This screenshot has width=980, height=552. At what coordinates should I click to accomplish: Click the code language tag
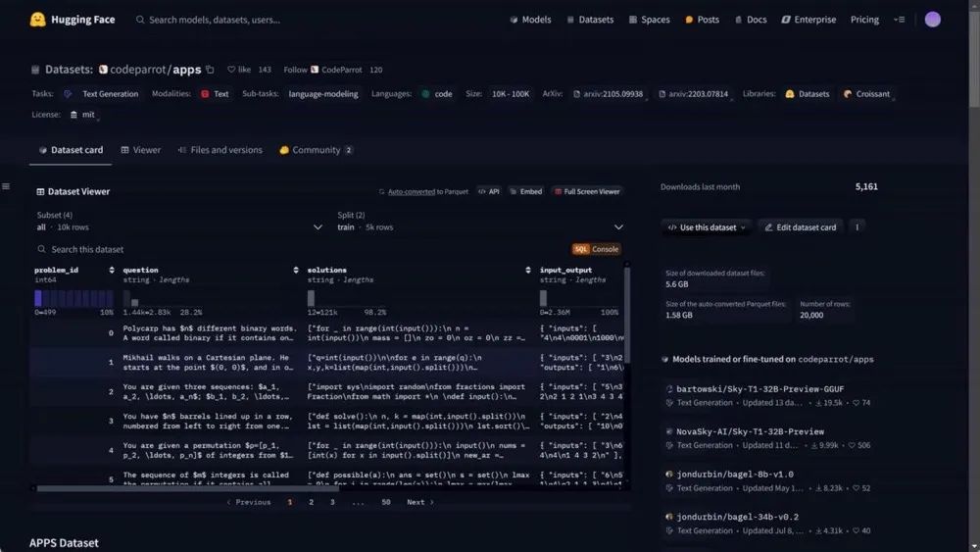click(x=437, y=94)
